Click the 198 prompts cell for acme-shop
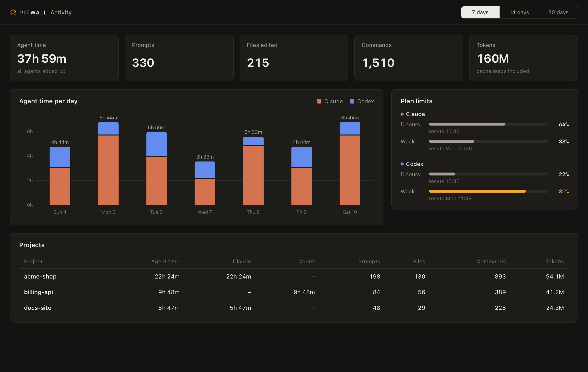The width and height of the screenshot is (588, 372). click(x=375, y=276)
